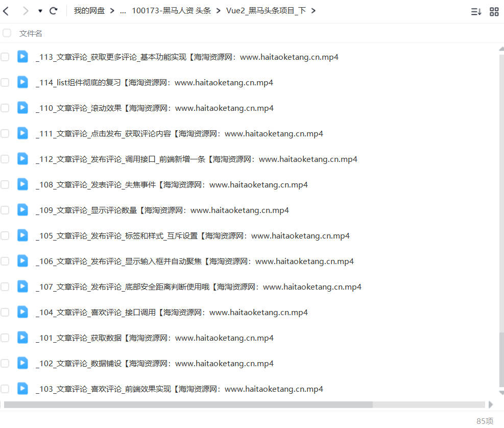This screenshot has height=428, width=504.
Task: Check the box for _114_list组件 file
Action: tap(5, 82)
